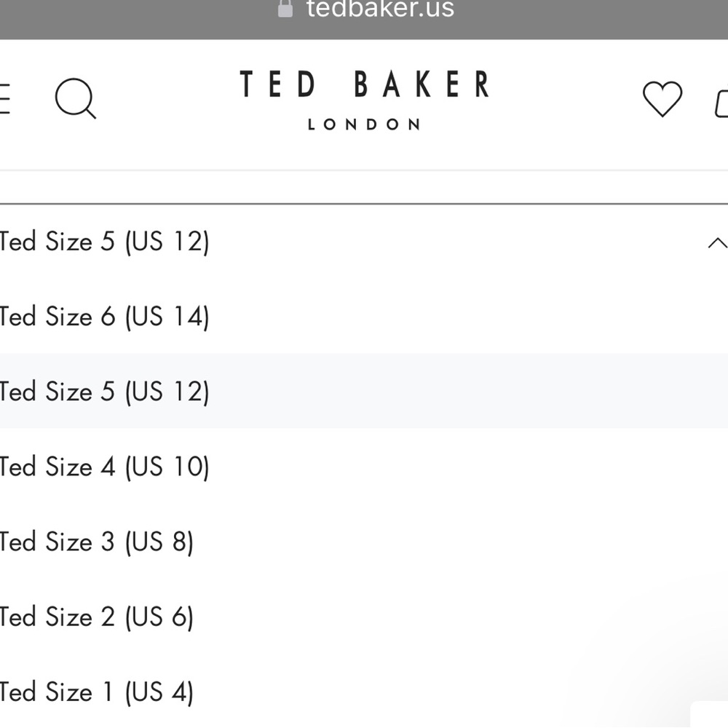728x728 pixels.
Task: Collapse the size list with the chevron
Action: click(716, 242)
